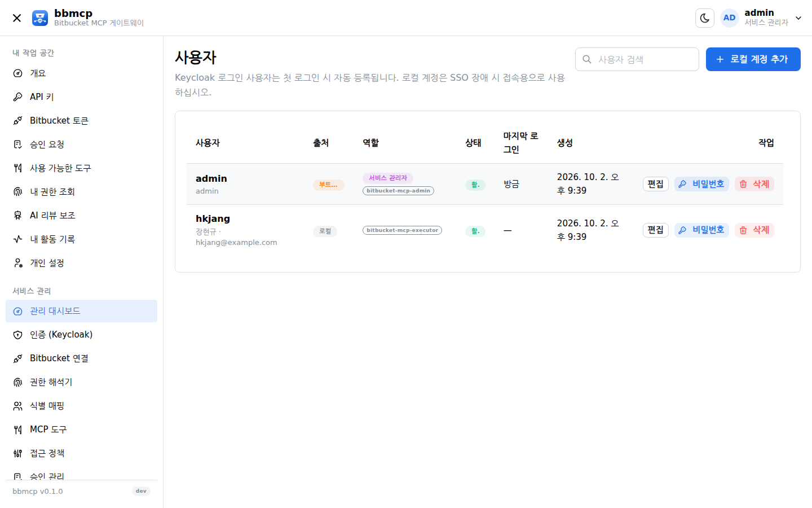Click the 서비스 관리자 role tag
Viewport: 812px width, 508px height.
pyautogui.click(x=388, y=178)
